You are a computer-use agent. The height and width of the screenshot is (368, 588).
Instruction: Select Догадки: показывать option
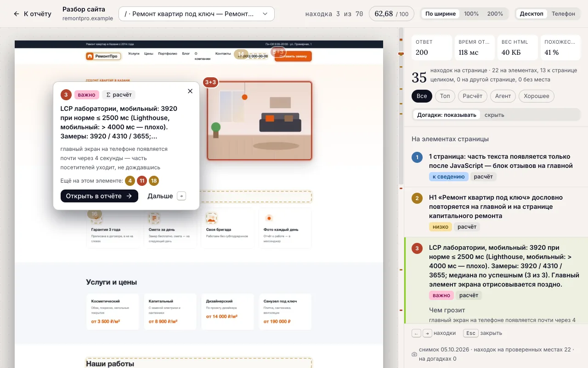pos(447,115)
